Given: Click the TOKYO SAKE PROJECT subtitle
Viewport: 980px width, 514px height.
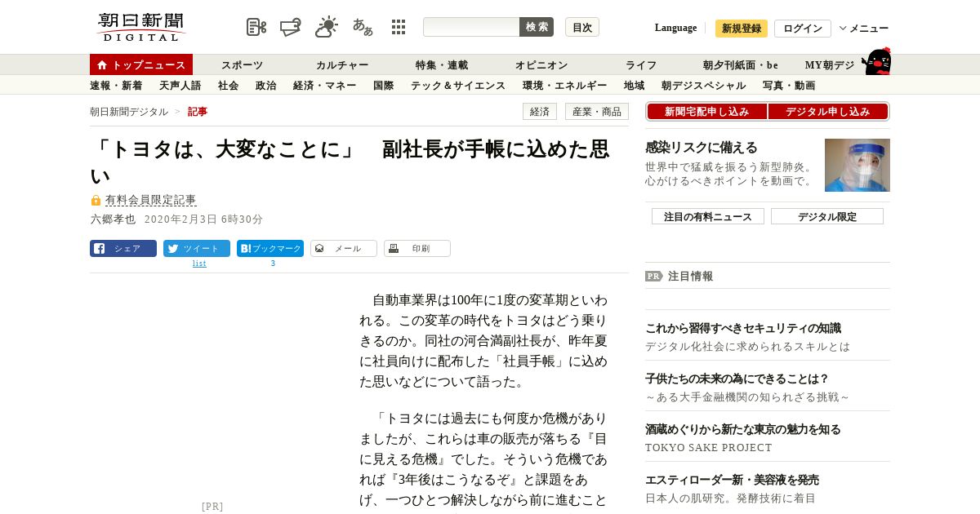Looking at the screenshot, I should click(708, 448).
